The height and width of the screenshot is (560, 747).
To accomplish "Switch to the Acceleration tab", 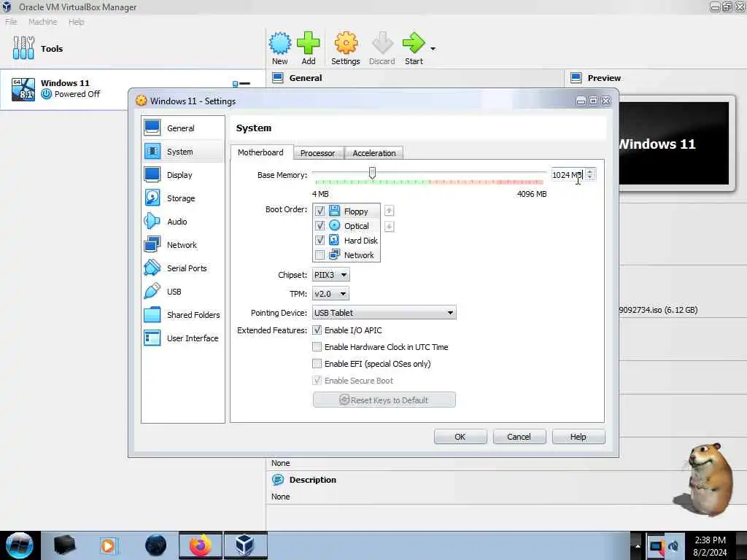I will 374,153.
